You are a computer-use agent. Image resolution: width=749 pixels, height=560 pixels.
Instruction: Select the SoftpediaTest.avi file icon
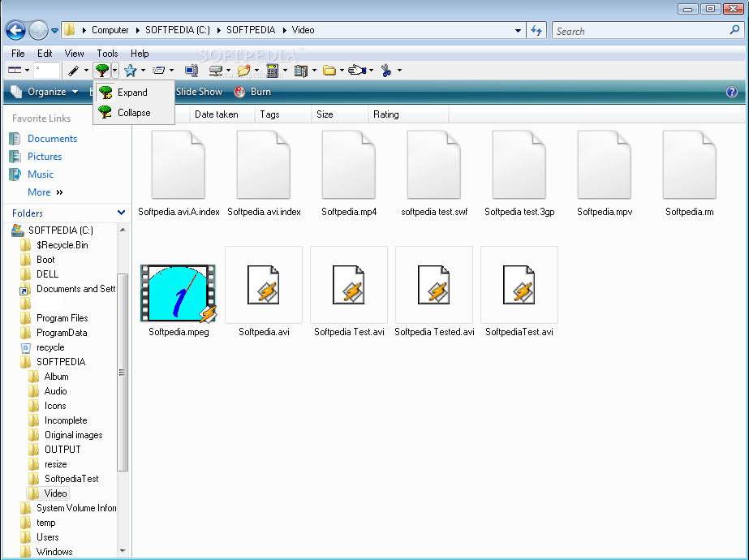(x=519, y=285)
